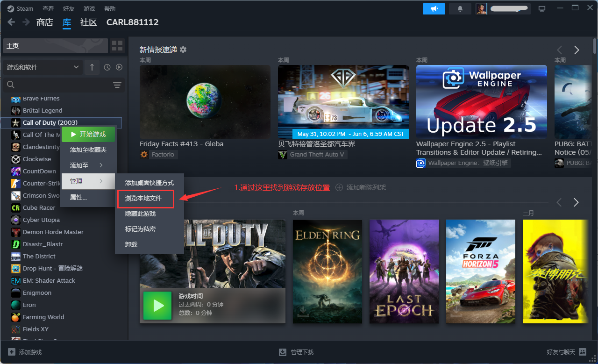This screenshot has width=598, height=364.
Task: Open the library search filter icon
Action: coord(117,85)
